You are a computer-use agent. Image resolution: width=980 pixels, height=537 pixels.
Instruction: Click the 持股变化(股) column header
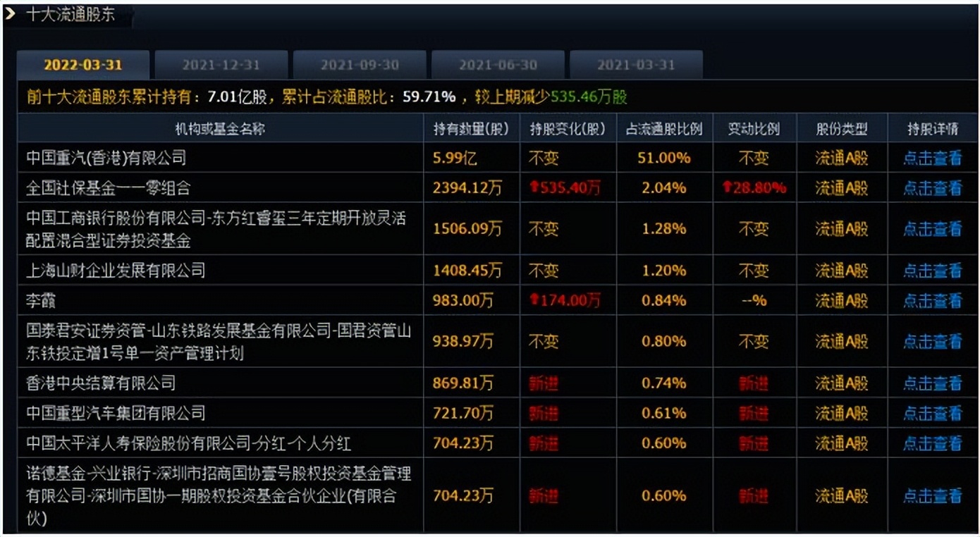pyautogui.click(x=568, y=129)
